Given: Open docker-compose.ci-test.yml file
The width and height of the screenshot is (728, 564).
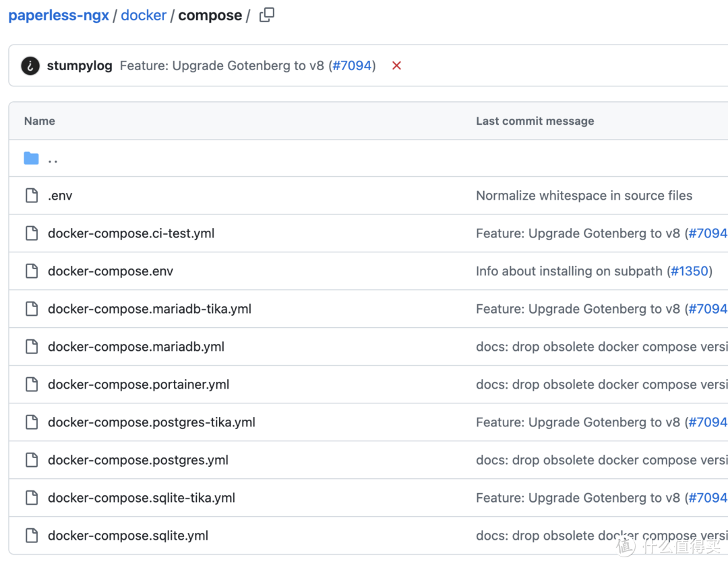Looking at the screenshot, I should [131, 233].
